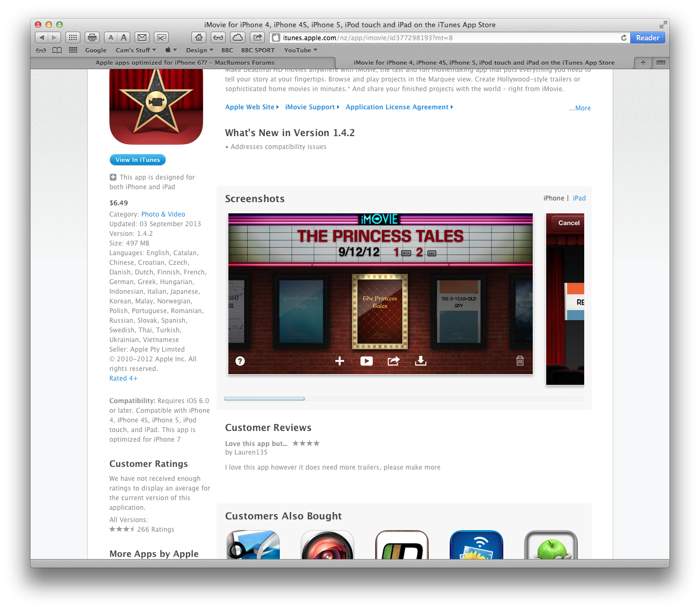700x610 pixels.
Task: Switch to MacRumors Forums tab
Action: (185, 63)
